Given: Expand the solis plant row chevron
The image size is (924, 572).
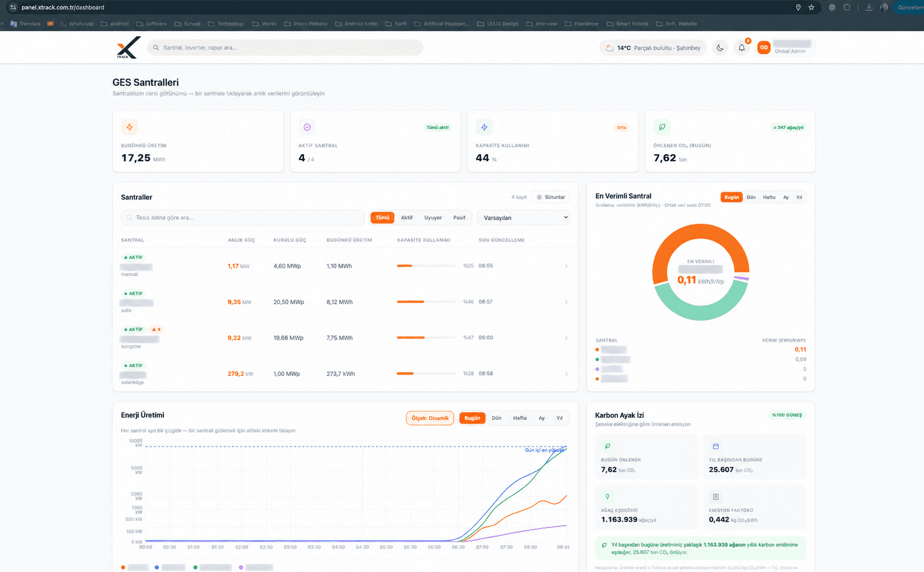Looking at the screenshot, I should [566, 302].
